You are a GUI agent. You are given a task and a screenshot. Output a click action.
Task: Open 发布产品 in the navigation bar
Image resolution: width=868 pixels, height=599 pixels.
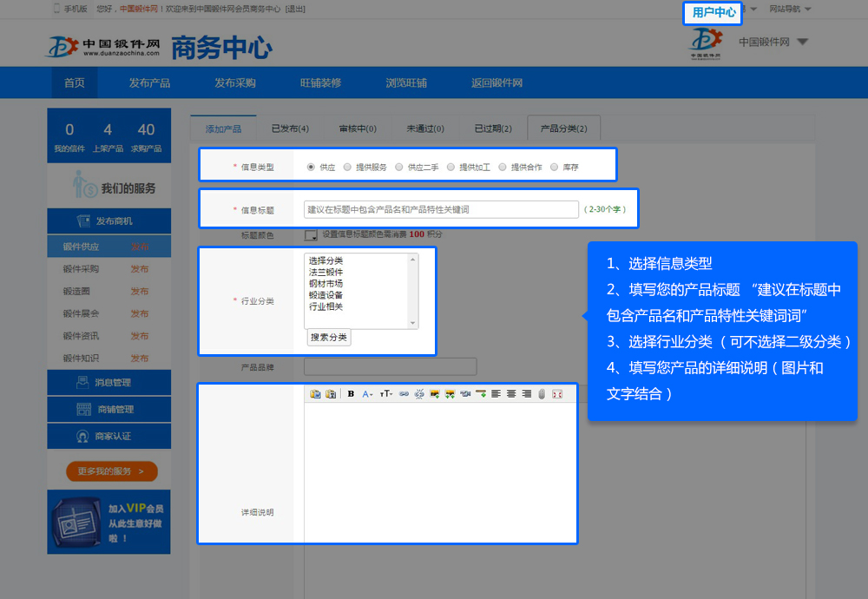149,83
